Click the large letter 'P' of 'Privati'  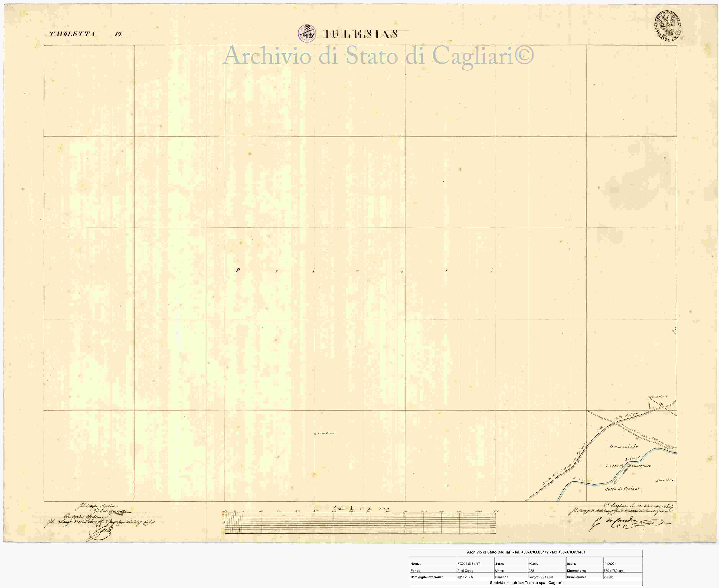[x=238, y=270]
